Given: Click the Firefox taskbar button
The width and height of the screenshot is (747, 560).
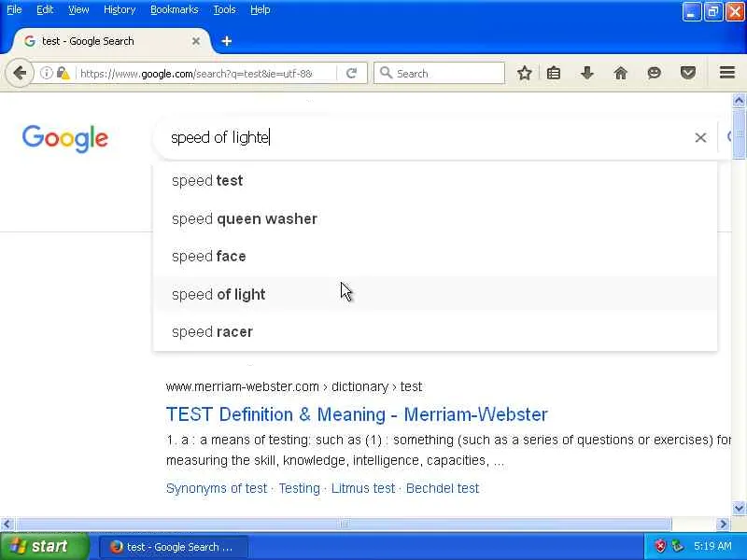Looking at the screenshot, I should click(x=174, y=547).
